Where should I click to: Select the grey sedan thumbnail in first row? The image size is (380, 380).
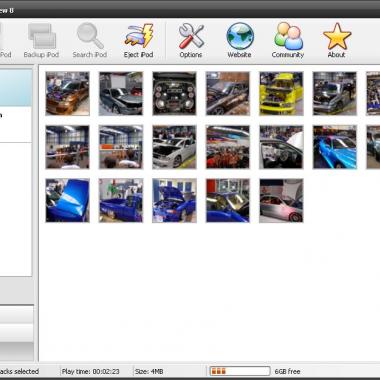tap(121, 94)
